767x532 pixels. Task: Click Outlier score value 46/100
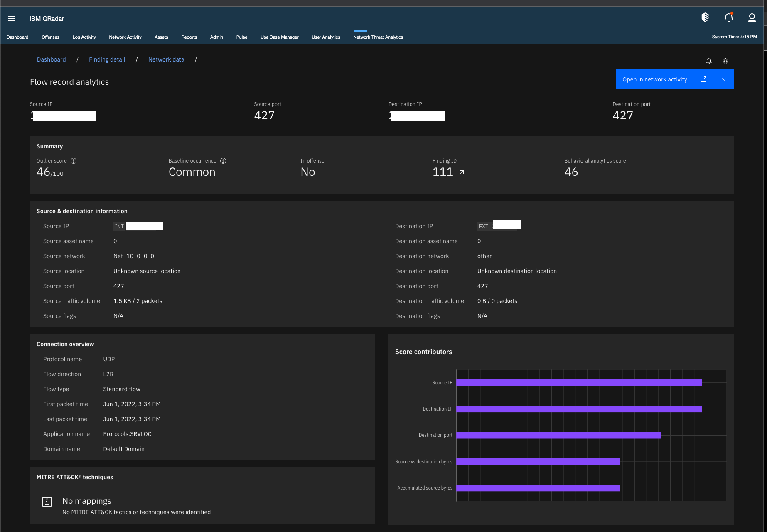(50, 172)
